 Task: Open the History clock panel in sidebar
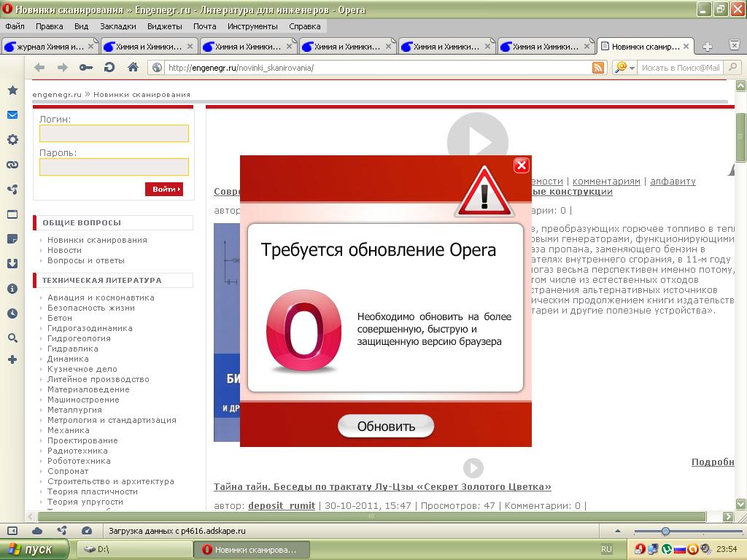click(x=12, y=314)
